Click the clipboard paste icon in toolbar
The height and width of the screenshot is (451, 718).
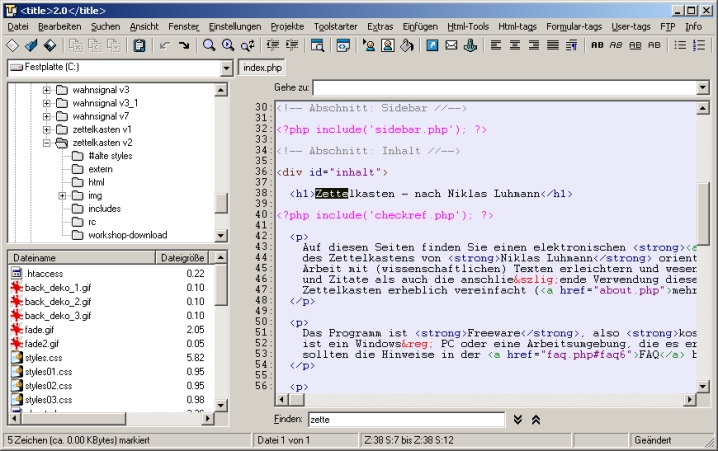(x=139, y=45)
